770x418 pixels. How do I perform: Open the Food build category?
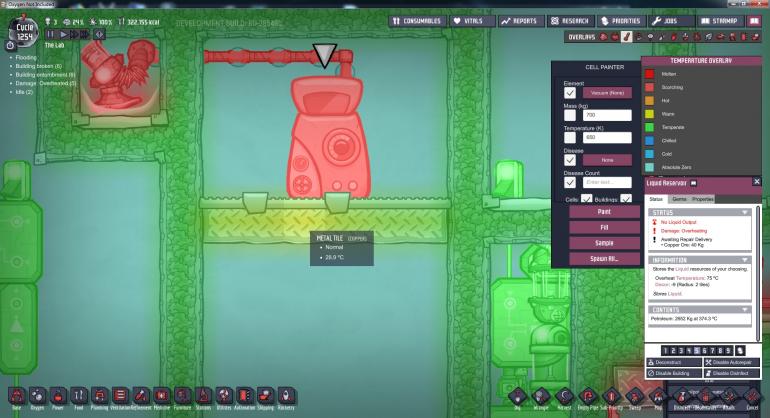[x=79, y=396]
